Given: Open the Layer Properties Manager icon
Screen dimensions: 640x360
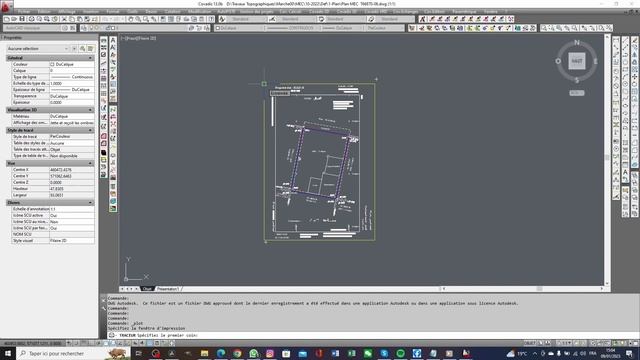Looking at the screenshot, I should (x=84, y=28).
